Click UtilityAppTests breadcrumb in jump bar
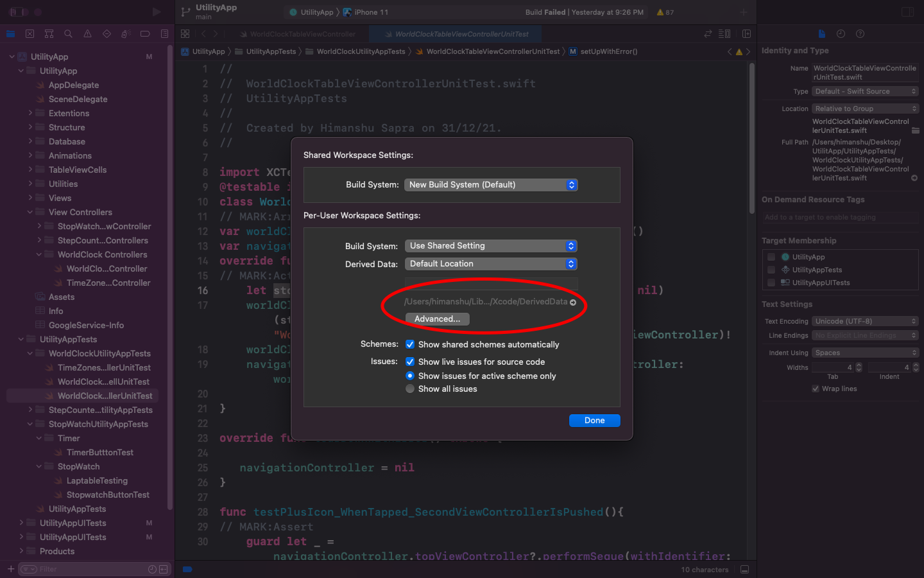 [266, 52]
